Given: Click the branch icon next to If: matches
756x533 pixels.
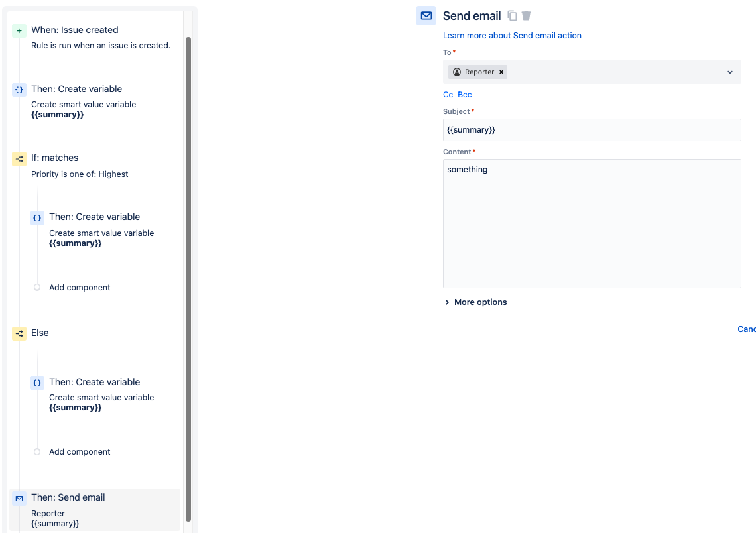Looking at the screenshot, I should pyautogui.click(x=19, y=158).
